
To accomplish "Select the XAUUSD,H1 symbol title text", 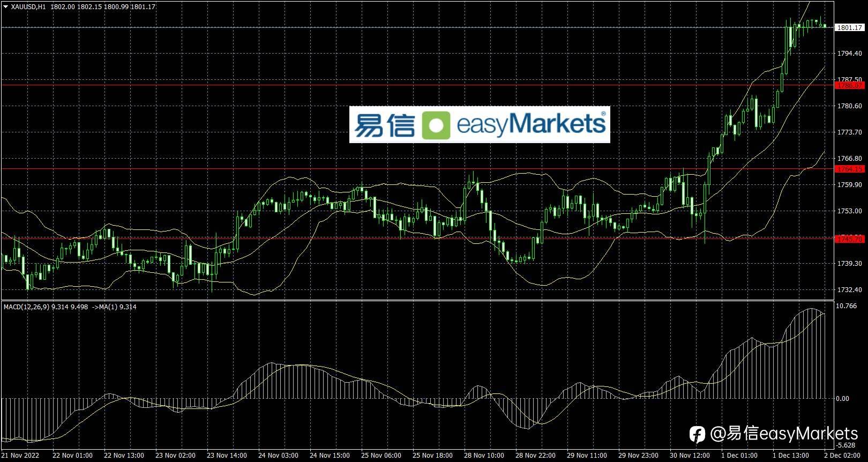I will [28, 7].
